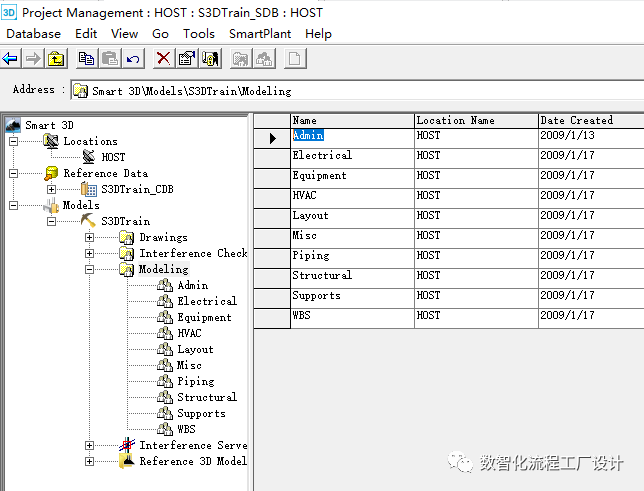Image resolution: width=644 pixels, height=491 pixels.
Task: Expand the S3DTrain_CDB tree node
Action: pos(51,189)
